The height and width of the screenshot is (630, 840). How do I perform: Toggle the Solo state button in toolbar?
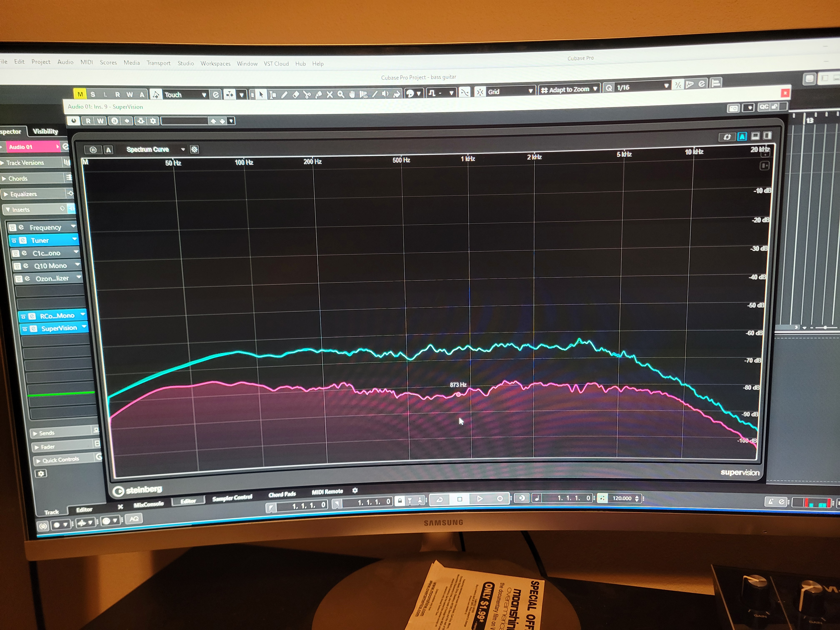93,94
